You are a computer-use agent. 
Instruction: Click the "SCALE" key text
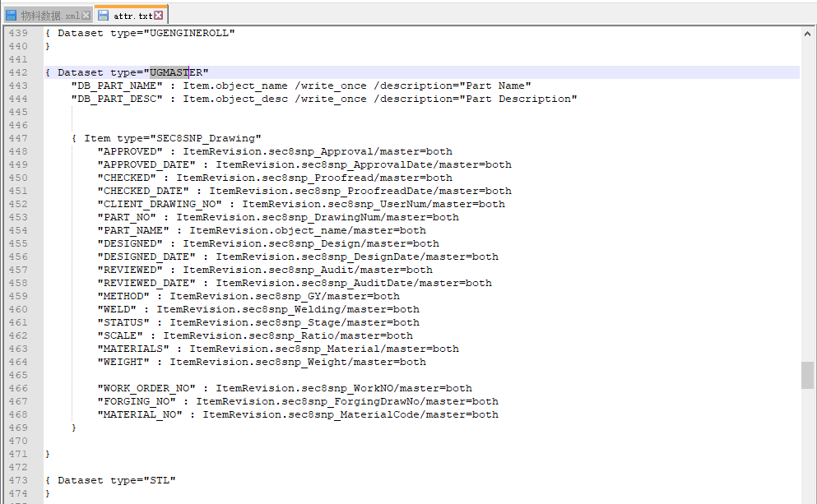[120, 335]
